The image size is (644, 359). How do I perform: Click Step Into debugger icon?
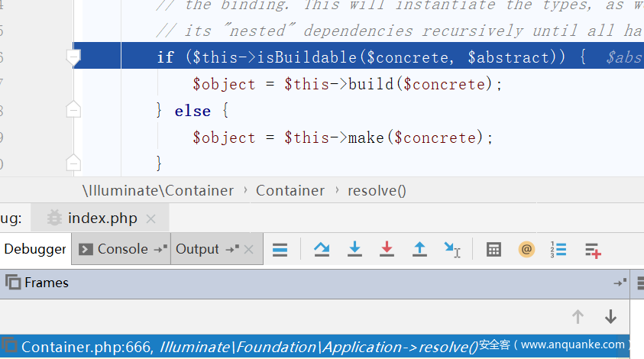354,249
